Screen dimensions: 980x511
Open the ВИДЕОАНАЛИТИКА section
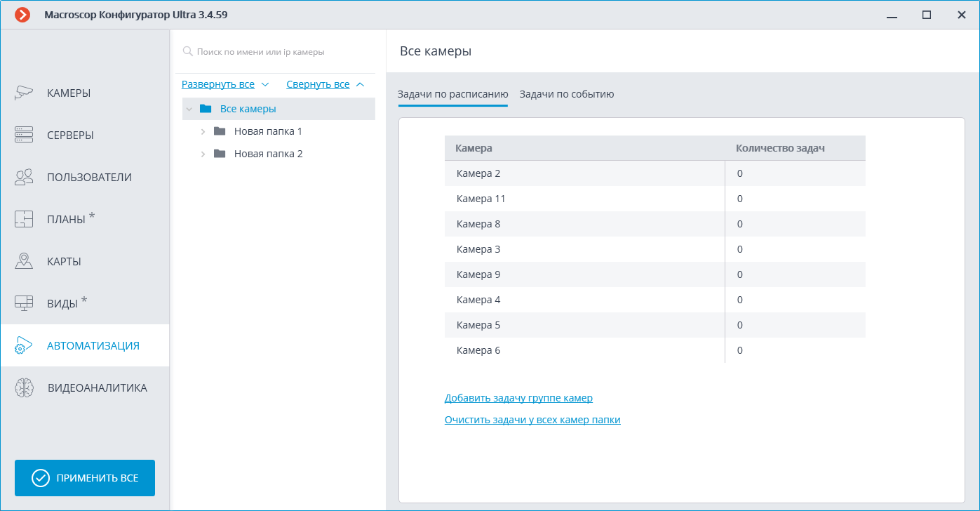pyautogui.click(x=85, y=387)
